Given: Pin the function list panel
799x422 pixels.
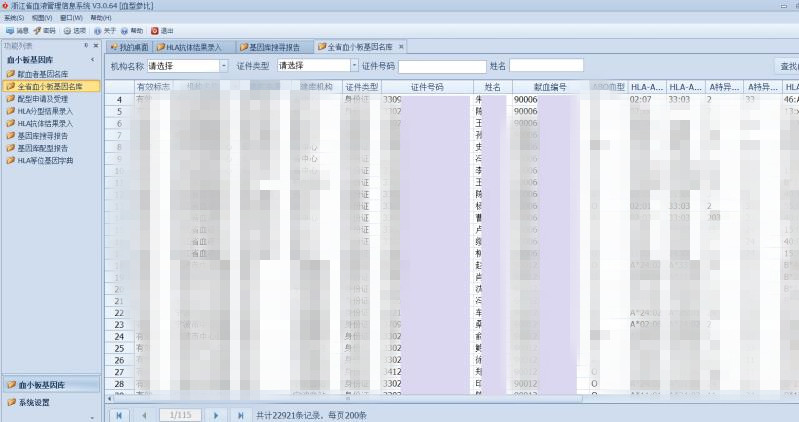Looking at the screenshot, I should click(x=86, y=45).
